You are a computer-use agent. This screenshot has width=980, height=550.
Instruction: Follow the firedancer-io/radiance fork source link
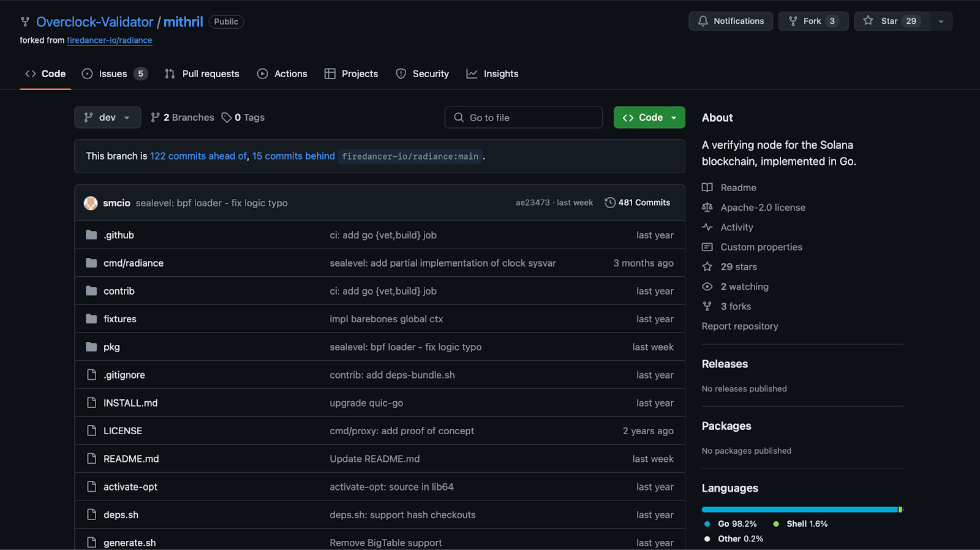tap(110, 40)
